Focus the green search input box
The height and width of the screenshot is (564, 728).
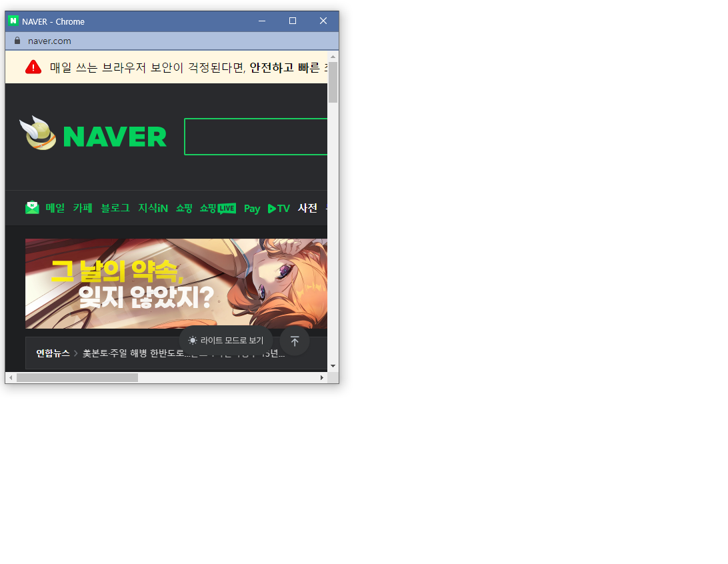[256, 137]
